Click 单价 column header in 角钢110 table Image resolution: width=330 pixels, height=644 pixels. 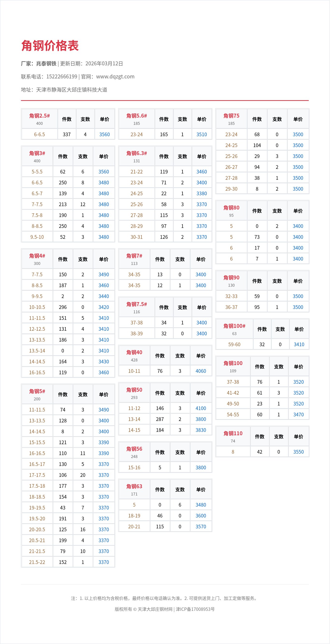click(299, 436)
